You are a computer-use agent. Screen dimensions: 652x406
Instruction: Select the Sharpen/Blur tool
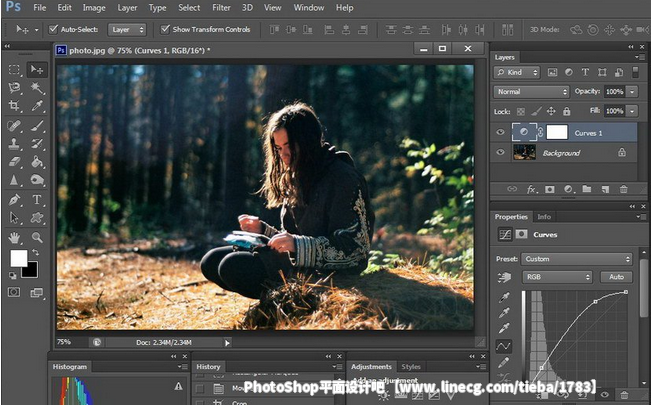[x=14, y=180]
